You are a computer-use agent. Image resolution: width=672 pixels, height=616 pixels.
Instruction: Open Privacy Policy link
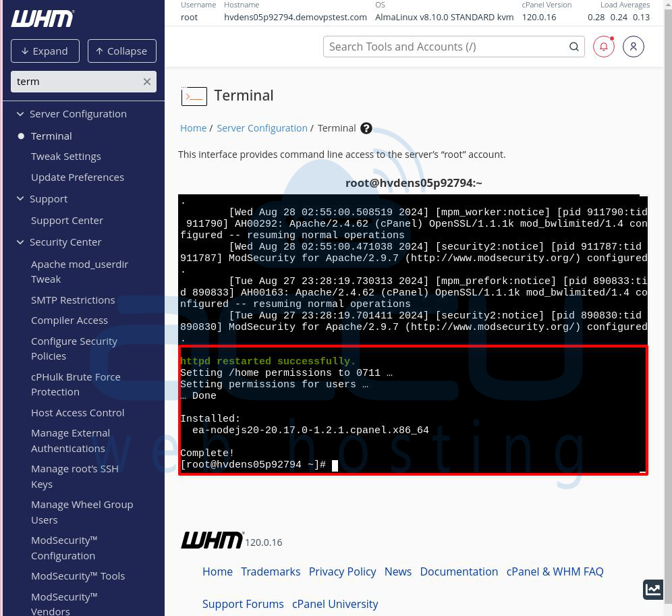pos(343,571)
